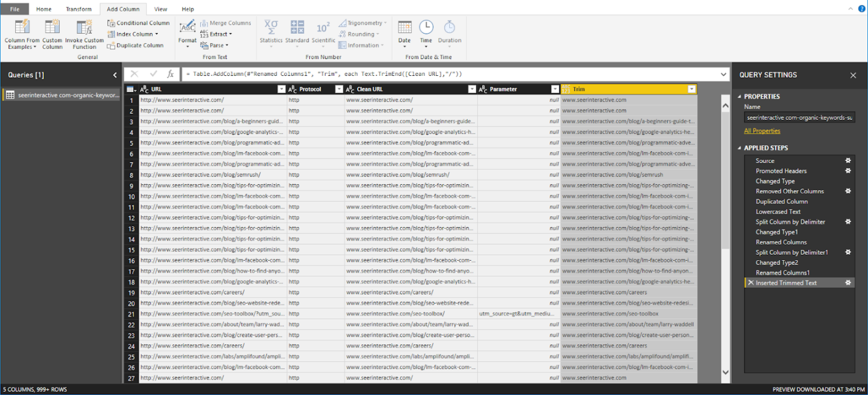Select the Lowercased Text applied step

pyautogui.click(x=778, y=211)
